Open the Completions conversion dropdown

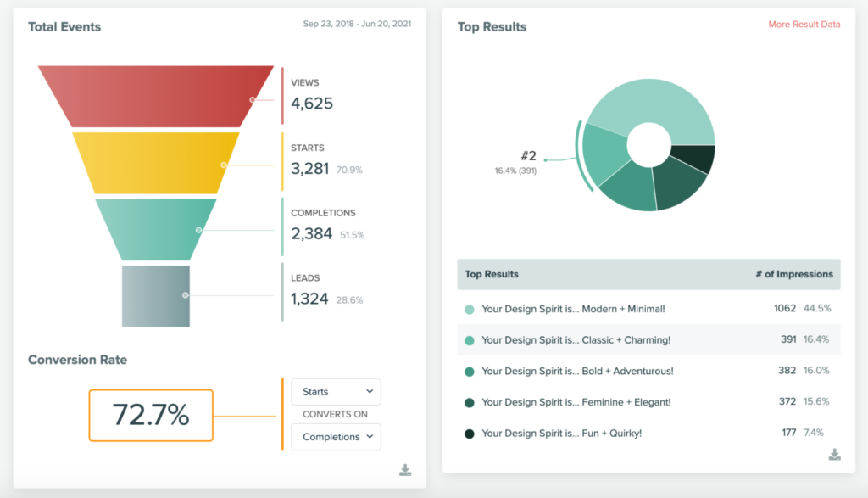pyautogui.click(x=336, y=437)
